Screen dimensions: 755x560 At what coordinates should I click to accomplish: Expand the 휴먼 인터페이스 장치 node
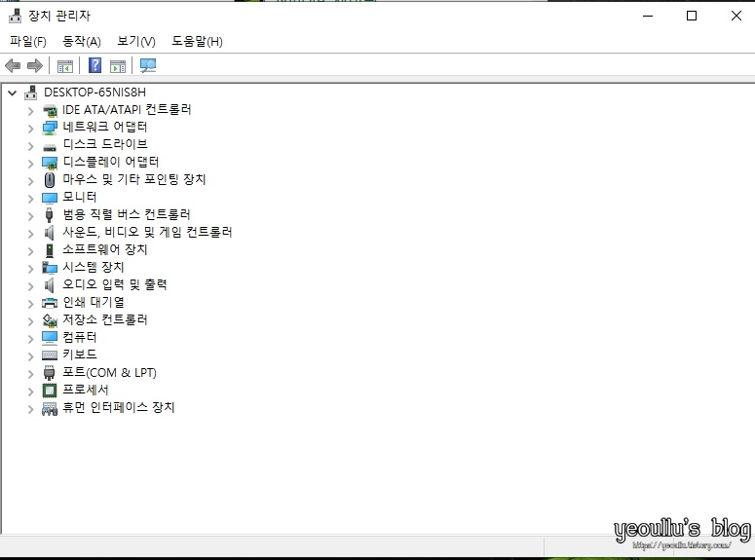(x=31, y=409)
